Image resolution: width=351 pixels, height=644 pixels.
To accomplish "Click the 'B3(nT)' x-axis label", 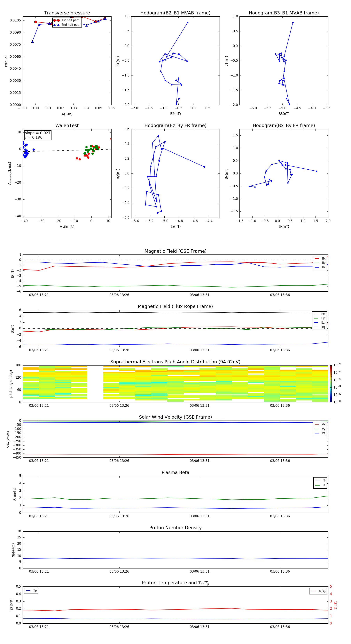I will [284, 114].
